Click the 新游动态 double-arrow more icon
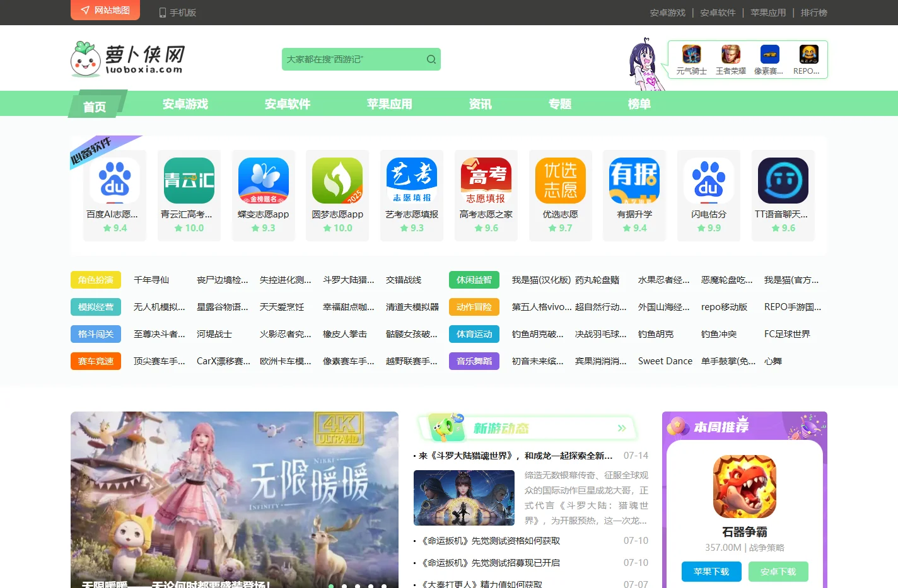Screen dimensions: 898x588 coord(622,428)
